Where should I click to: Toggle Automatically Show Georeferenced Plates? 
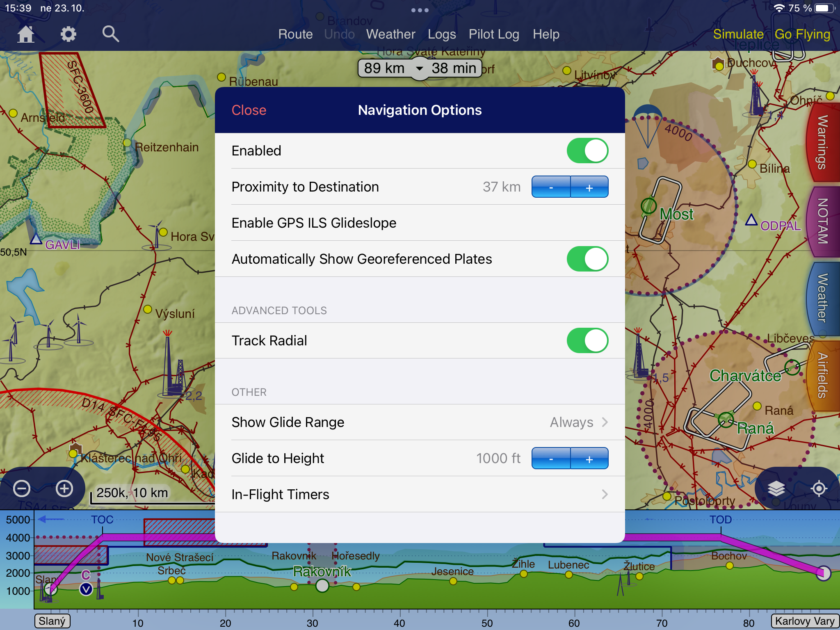(x=587, y=259)
